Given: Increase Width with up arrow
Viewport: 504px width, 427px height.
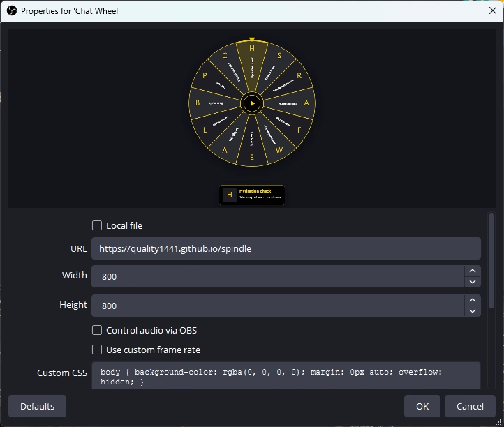Looking at the screenshot, I should (x=473, y=271).
